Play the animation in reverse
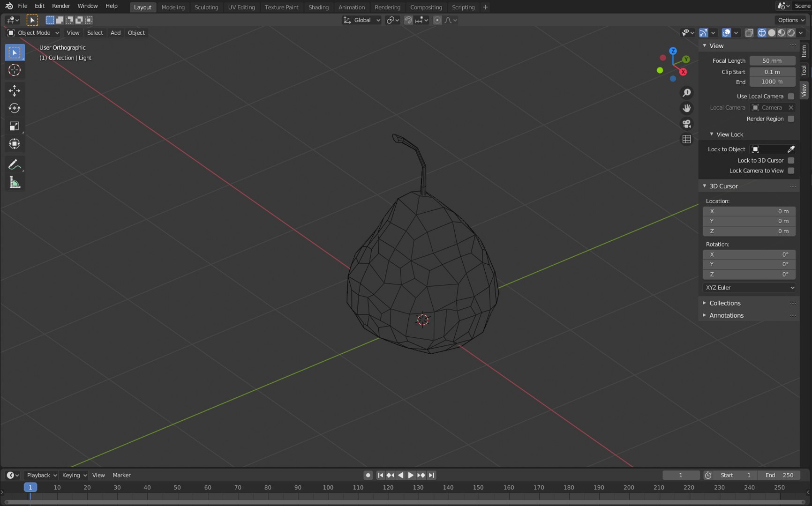 (400, 475)
